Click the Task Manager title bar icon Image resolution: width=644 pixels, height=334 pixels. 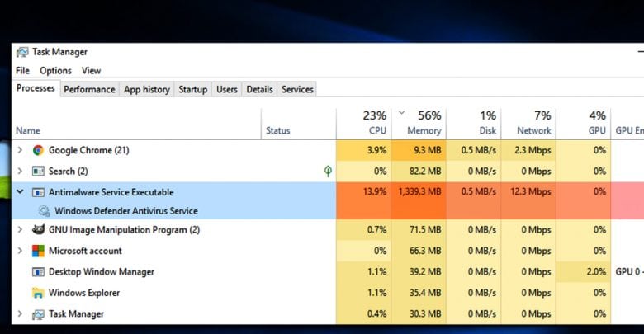22,52
